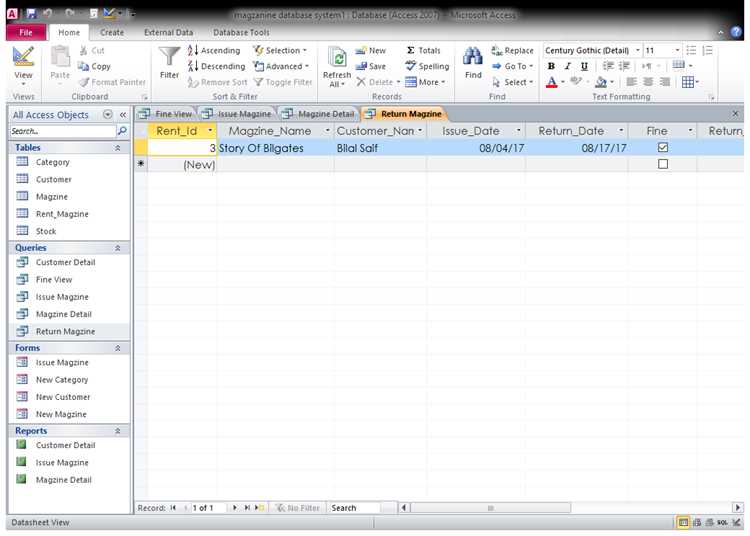Click the Save record button
This screenshot has height=536, width=750.
click(x=371, y=66)
